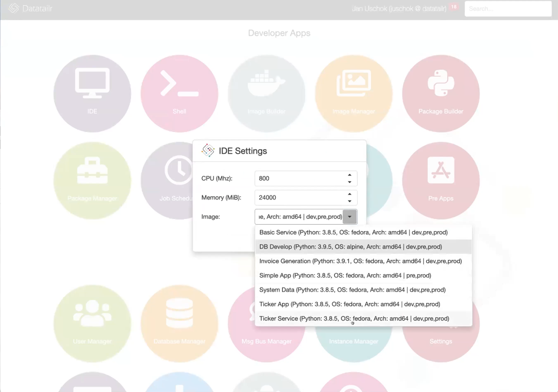Select DB Develop image option
The image size is (558, 392).
[x=363, y=247]
